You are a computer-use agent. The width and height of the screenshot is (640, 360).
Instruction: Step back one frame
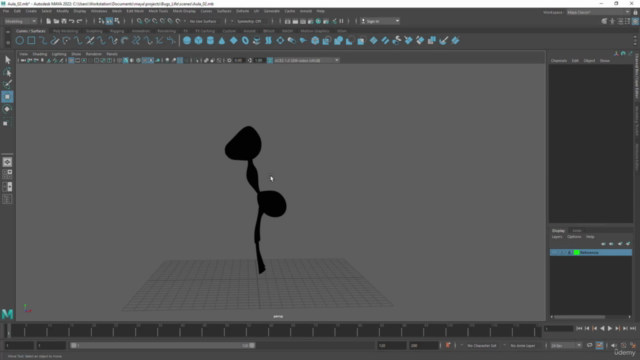pyautogui.click(x=587, y=328)
